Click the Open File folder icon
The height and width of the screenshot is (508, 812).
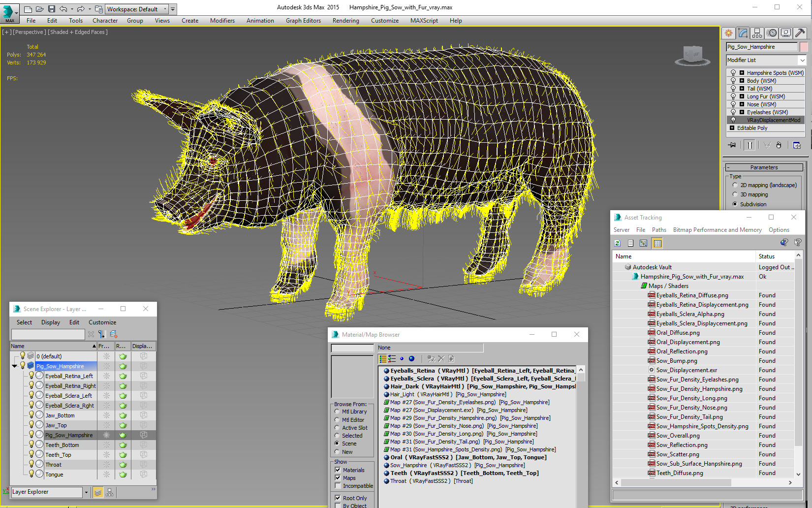(x=39, y=9)
